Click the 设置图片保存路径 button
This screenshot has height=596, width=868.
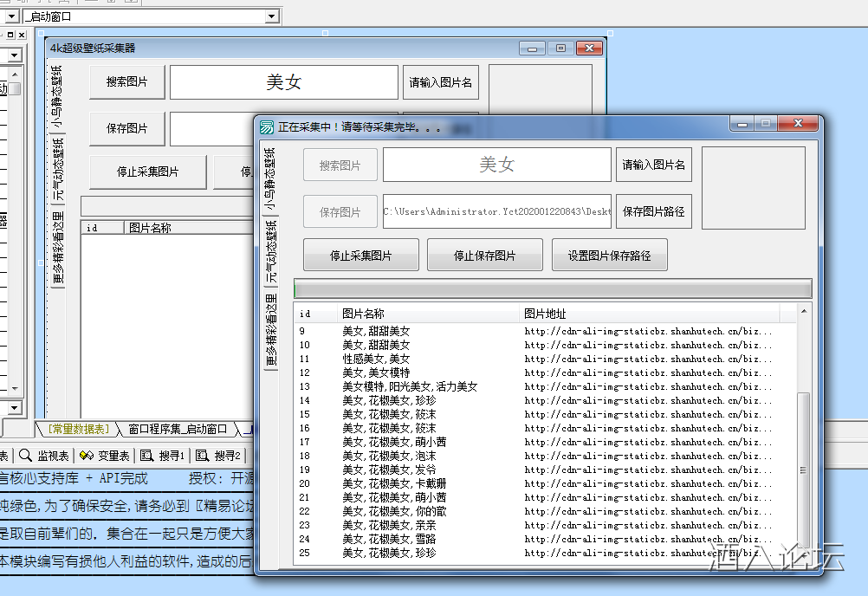609,256
